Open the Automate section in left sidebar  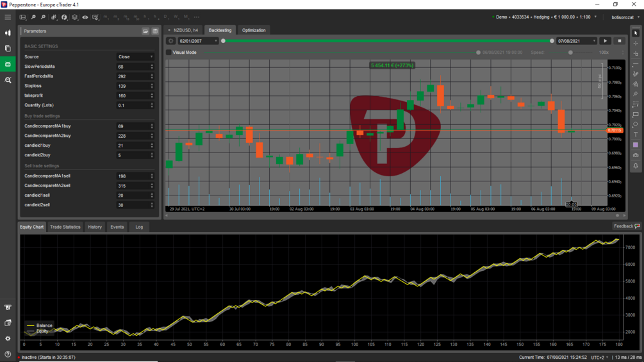[8, 65]
